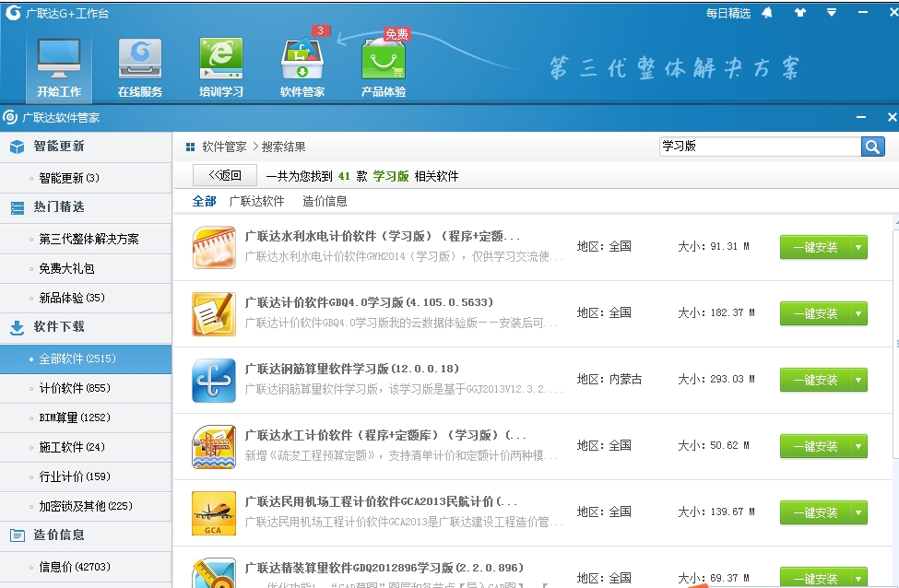Open title 广联达水工计价软件
899x588 pixels.
tap(385, 436)
